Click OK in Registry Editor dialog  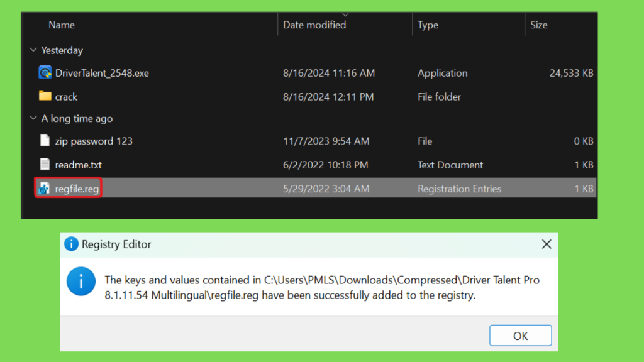[520, 336]
